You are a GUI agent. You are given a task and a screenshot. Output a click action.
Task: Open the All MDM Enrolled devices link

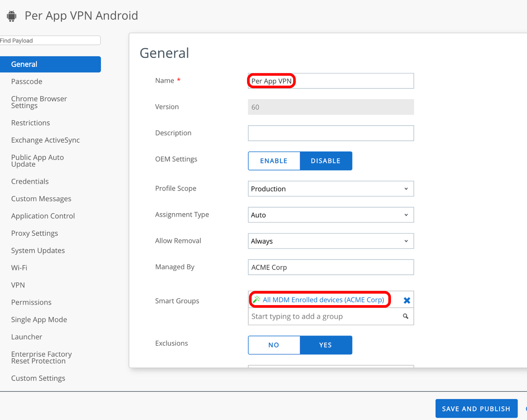coord(323,300)
